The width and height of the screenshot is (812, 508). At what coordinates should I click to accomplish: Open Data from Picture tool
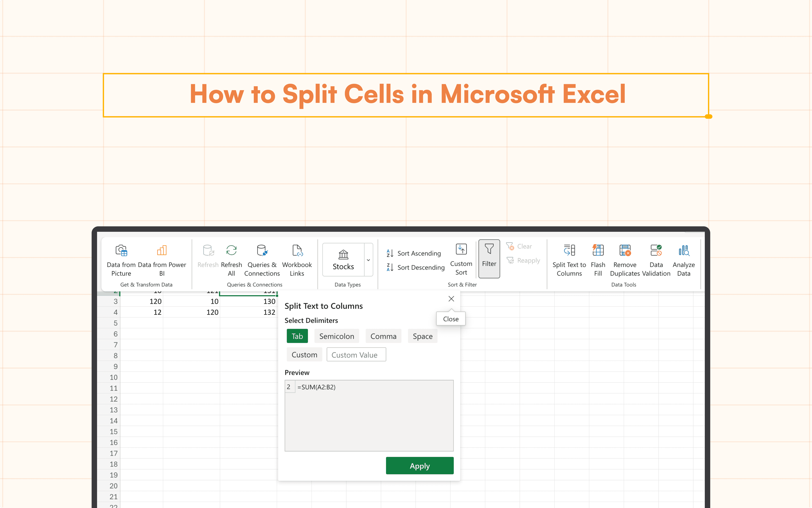[121, 260]
